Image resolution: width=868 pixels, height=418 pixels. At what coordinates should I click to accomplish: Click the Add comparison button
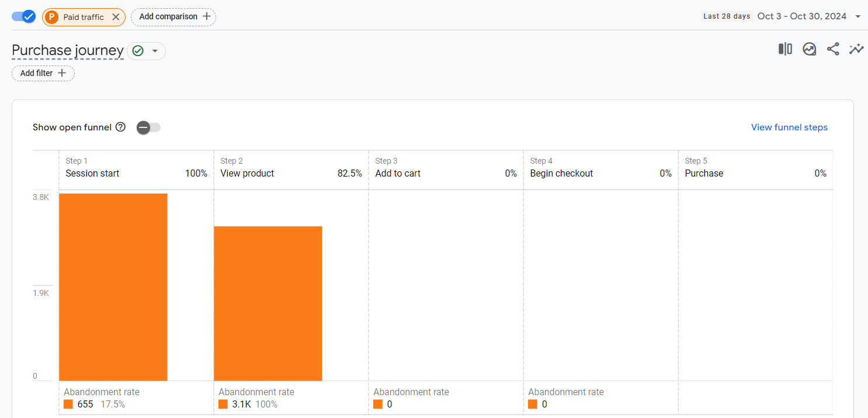[x=173, y=17]
